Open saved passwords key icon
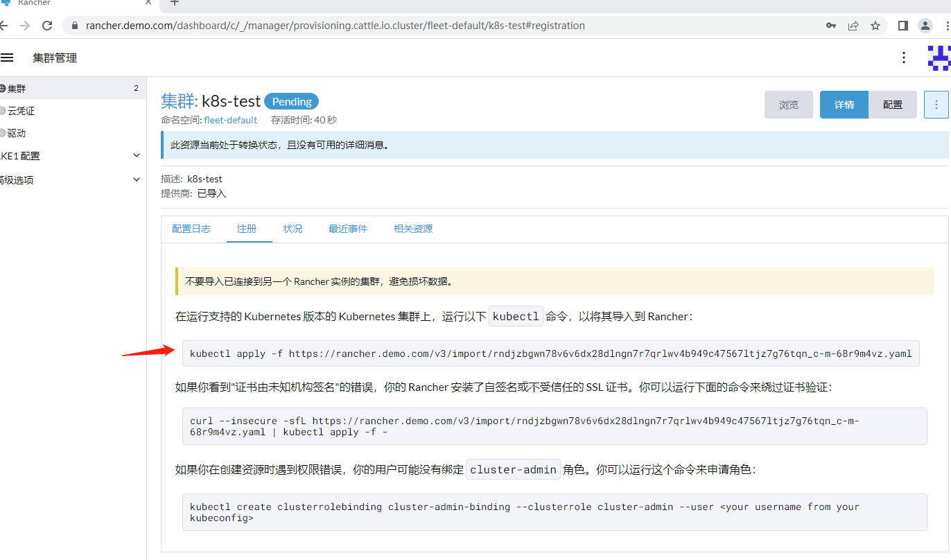Screen dimensions: 951x560 (x=831, y=26)
